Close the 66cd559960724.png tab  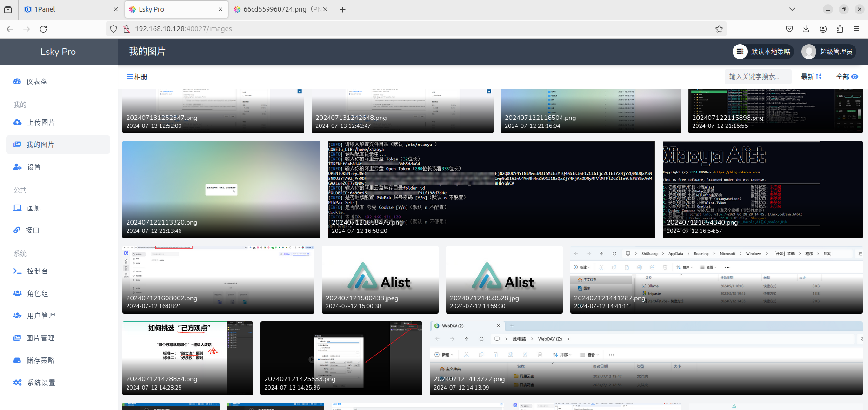point(325,9)
